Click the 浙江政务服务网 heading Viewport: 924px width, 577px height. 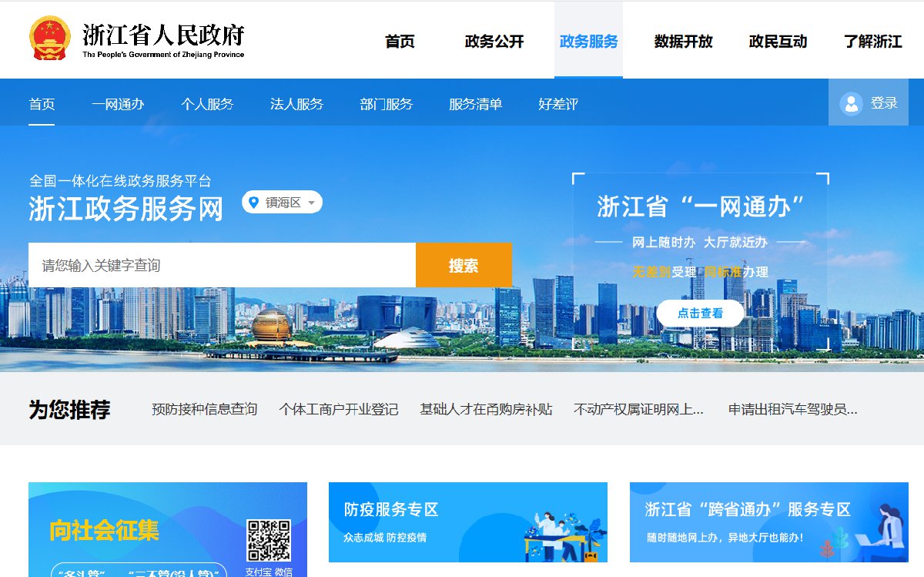click(x=126, y=209)
